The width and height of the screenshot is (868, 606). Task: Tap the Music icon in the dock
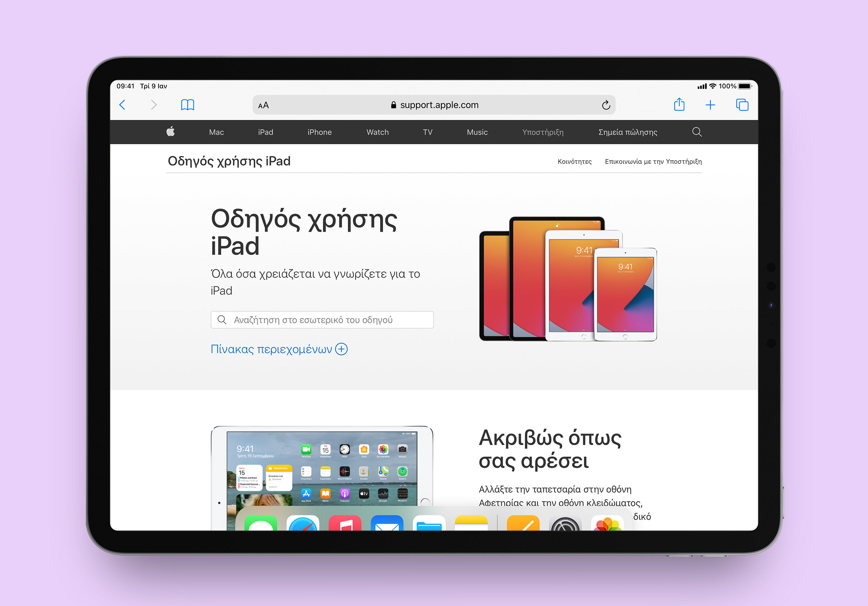coord(345,523)
